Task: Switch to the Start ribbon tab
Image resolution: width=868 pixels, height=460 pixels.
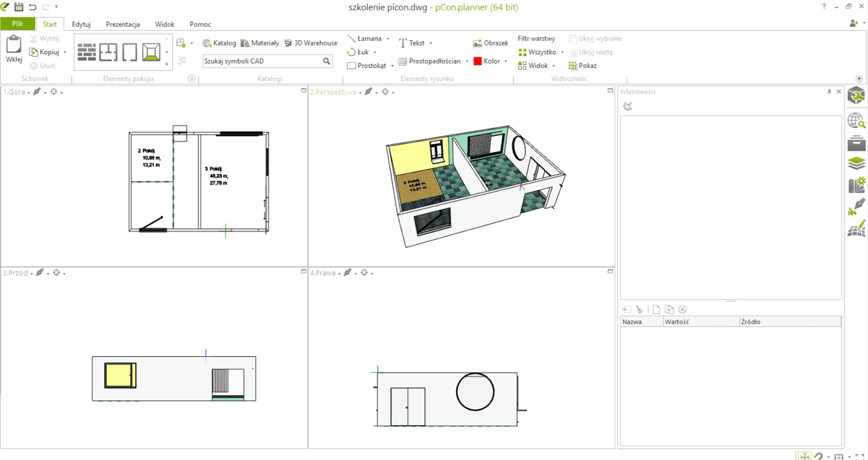Action: 50,24
